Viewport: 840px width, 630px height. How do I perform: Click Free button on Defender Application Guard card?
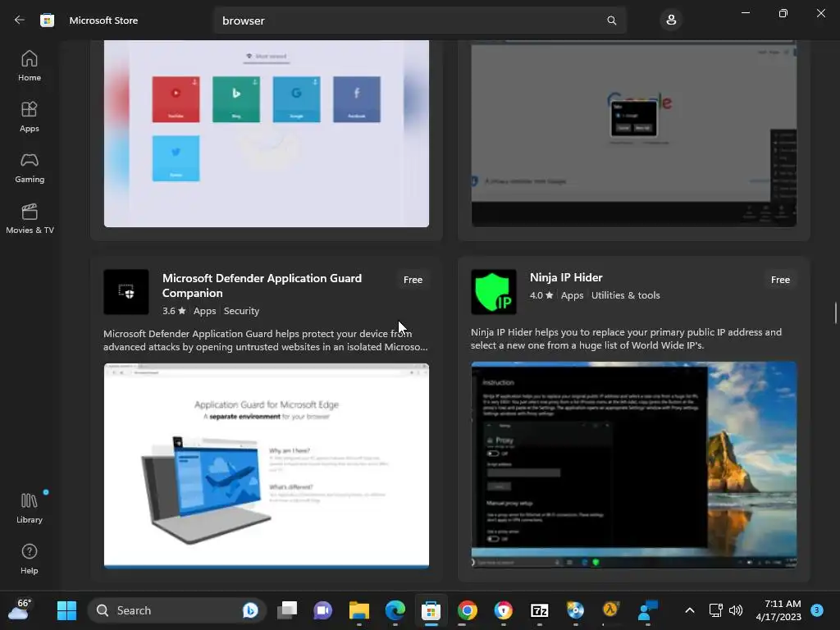[x=413, y=280]
